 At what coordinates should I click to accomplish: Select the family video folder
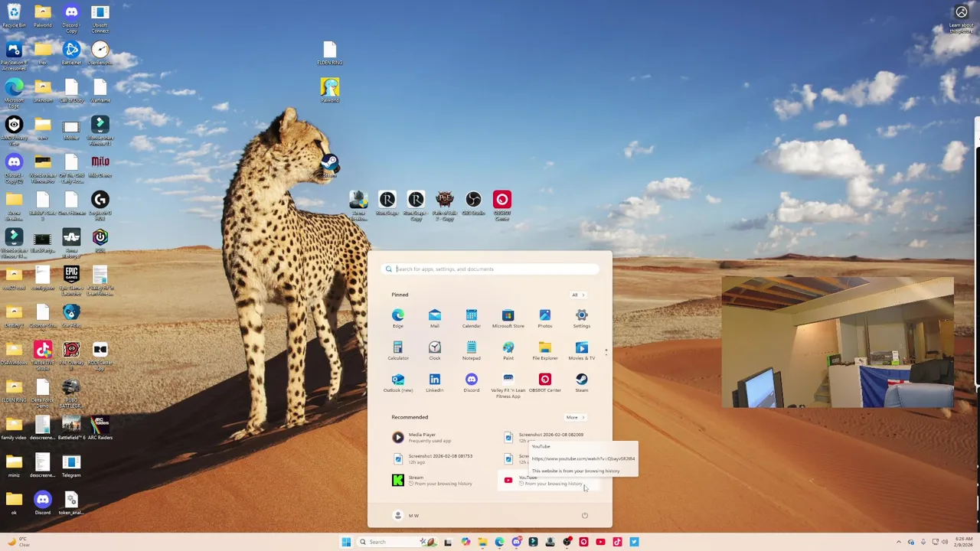pos(14,427)
